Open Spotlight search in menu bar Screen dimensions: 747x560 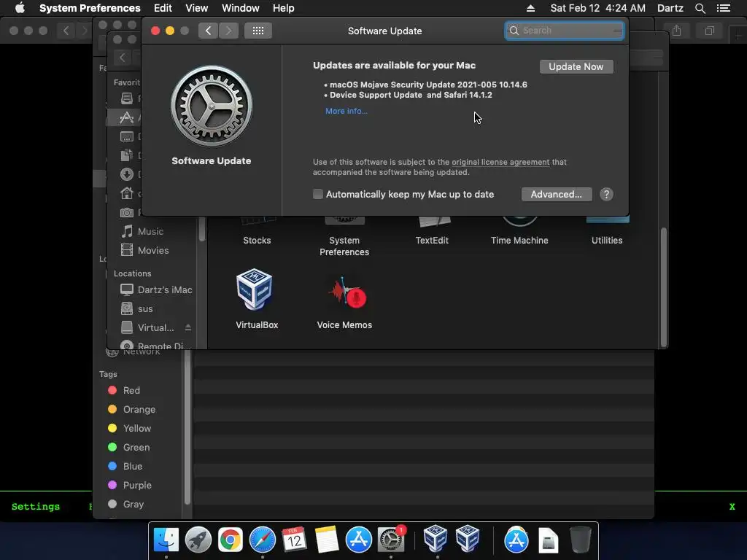(700, 8)
